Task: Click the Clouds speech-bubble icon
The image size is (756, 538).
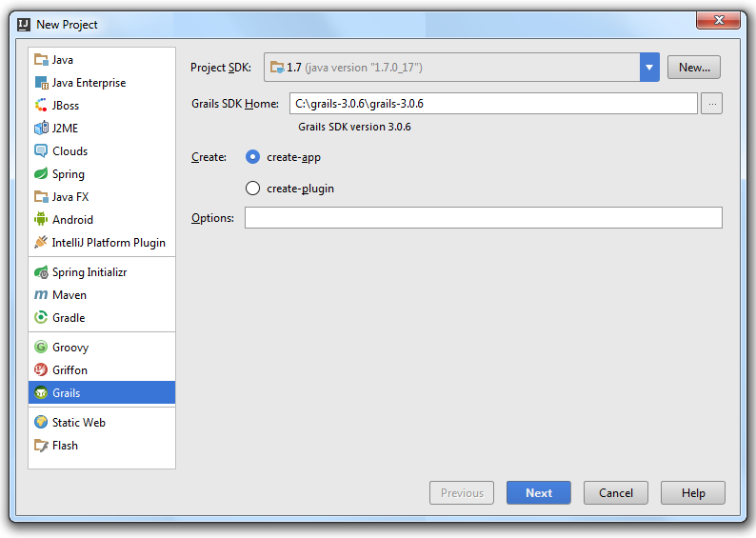Action: click(x=41, y=150)
